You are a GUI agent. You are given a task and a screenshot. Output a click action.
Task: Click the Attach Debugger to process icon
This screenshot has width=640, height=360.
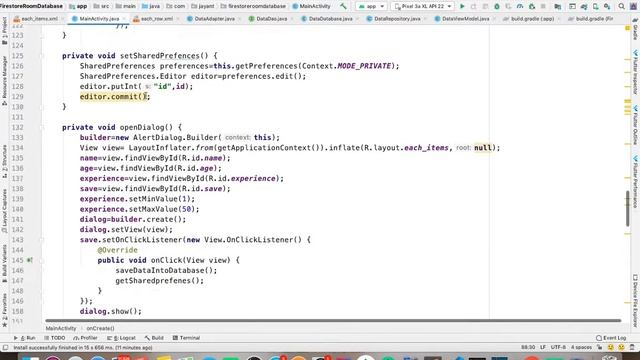coord(531,7)
